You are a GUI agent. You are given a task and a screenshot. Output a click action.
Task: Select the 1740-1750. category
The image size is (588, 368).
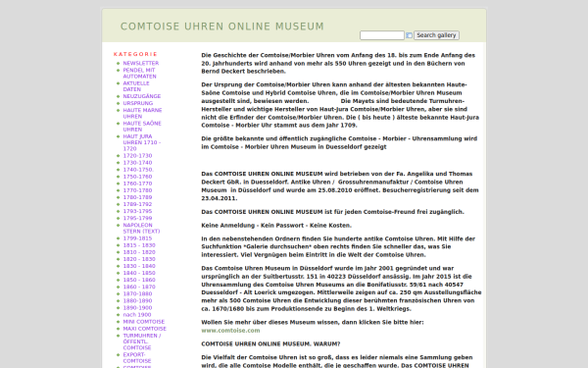coord(138,170)
